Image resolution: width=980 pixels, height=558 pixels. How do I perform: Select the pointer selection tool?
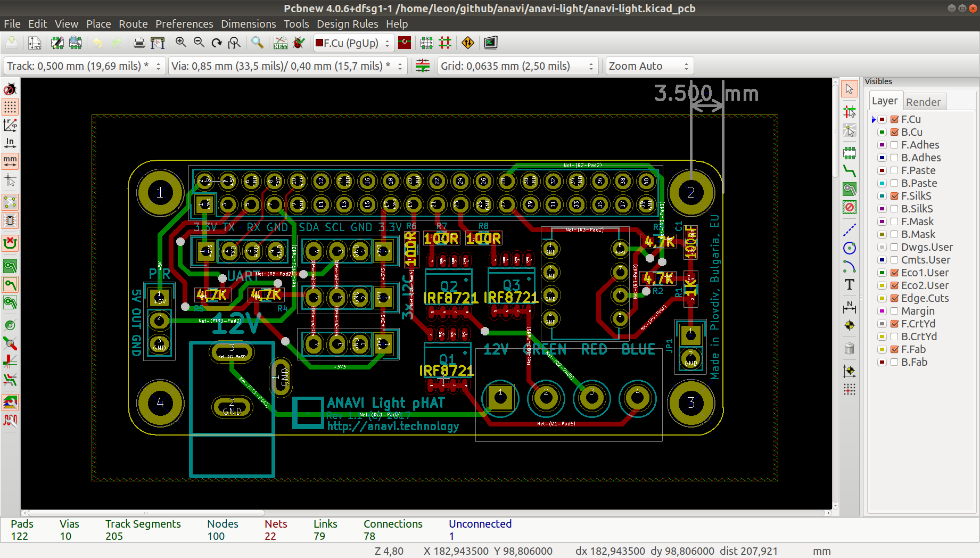tap(850, 89)
